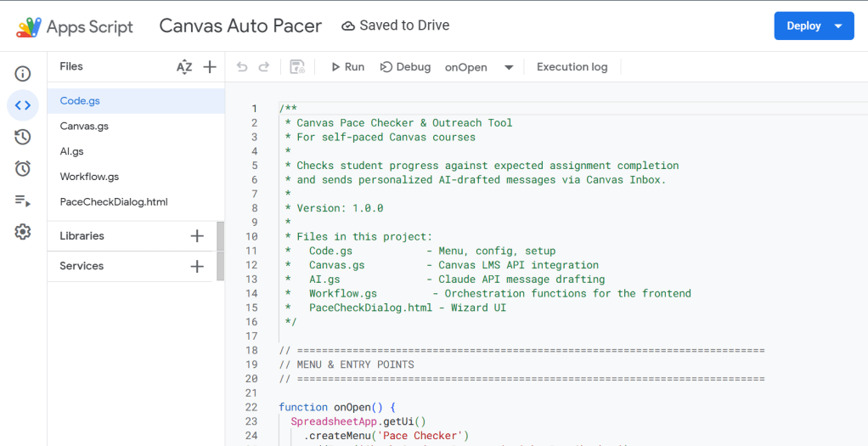Click the Undo arrow in toolbar
This screenshot has width=868, height=446.
(242, 67)
